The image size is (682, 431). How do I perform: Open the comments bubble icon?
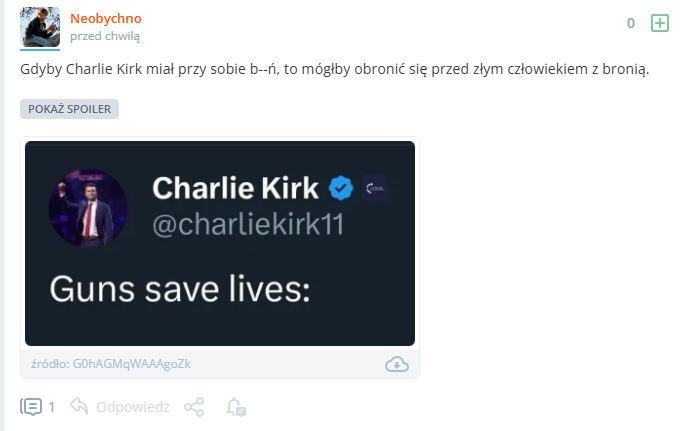point(31,407)
